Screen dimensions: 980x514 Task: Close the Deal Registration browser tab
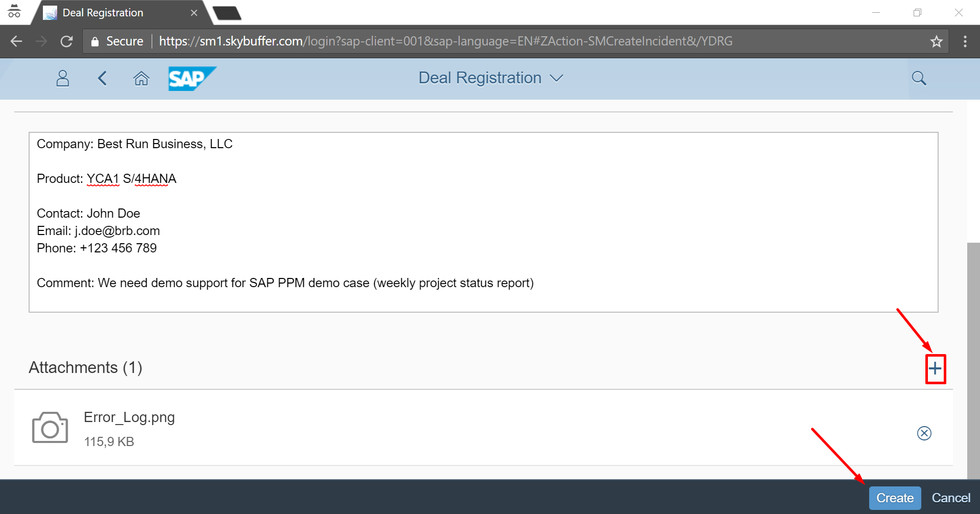(194, 13)
